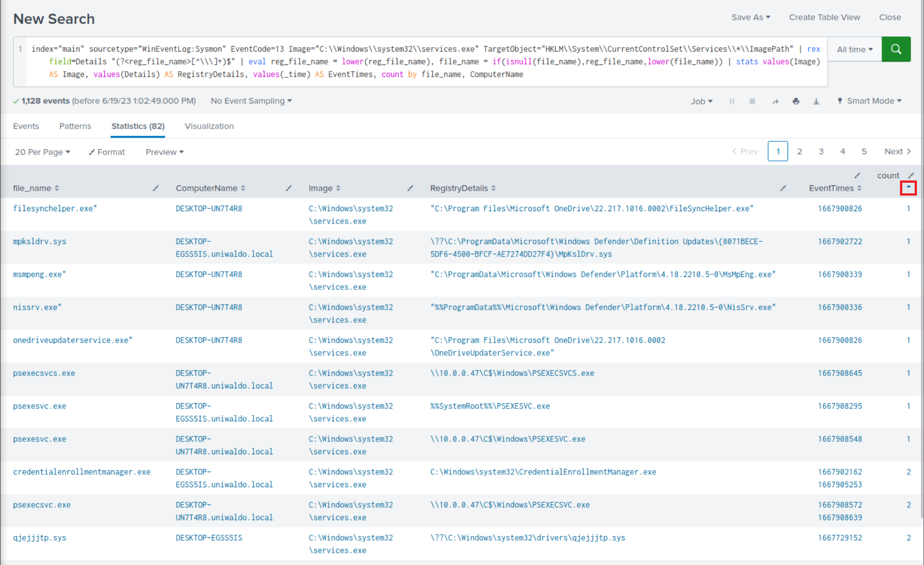
Task: Go to Next results page
Action: tap(897, 152)
